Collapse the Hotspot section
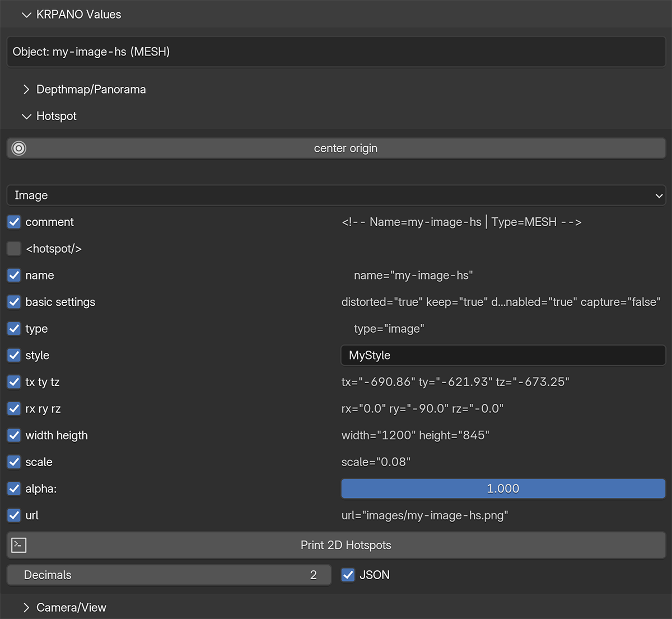672x619 pixels. [26, 117]
